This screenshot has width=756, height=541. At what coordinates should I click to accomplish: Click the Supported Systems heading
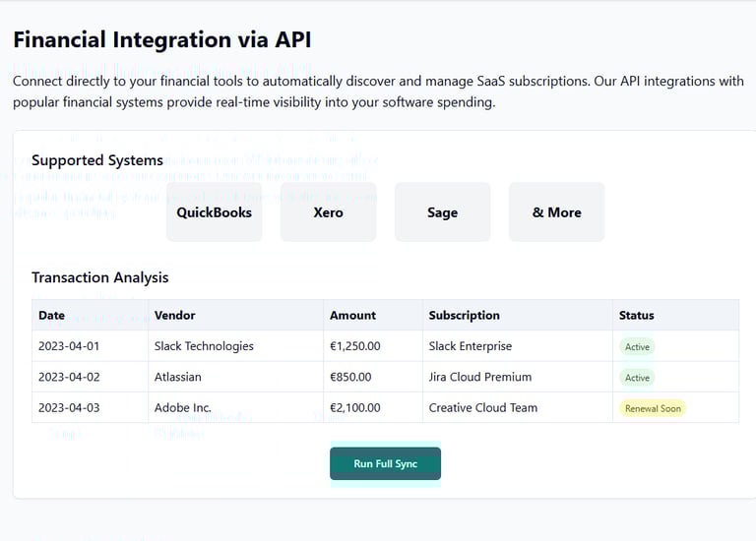tap(97, 160)
